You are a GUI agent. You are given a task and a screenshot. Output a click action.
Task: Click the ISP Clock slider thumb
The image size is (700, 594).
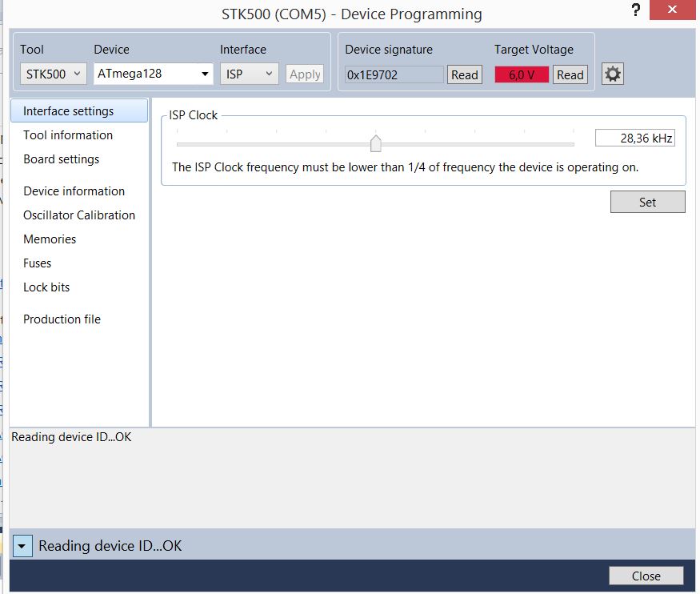click(375, 143)
